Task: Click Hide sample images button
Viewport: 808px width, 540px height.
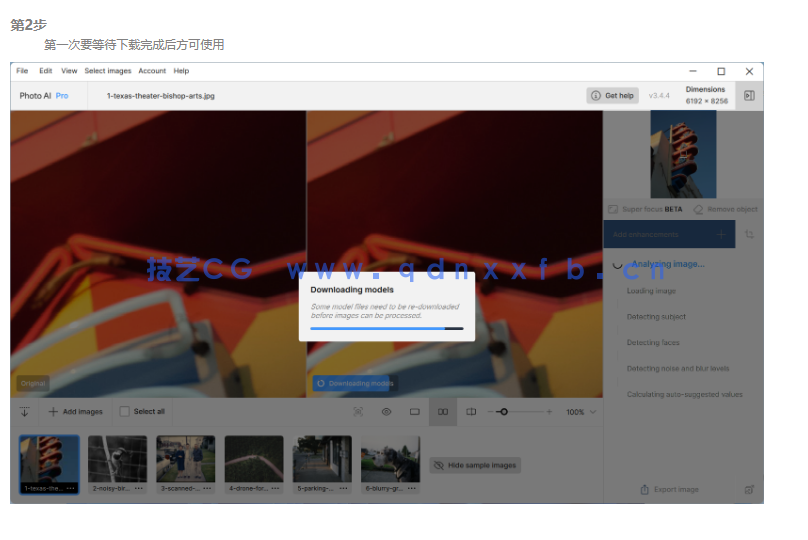Action: (x=475, y=465)
